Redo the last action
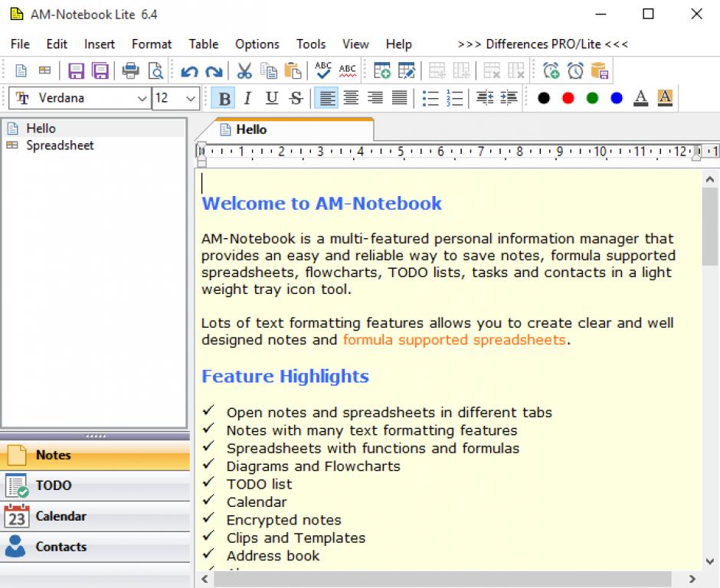The width and height of the screenshot is (720, 588). click(214, 71)
